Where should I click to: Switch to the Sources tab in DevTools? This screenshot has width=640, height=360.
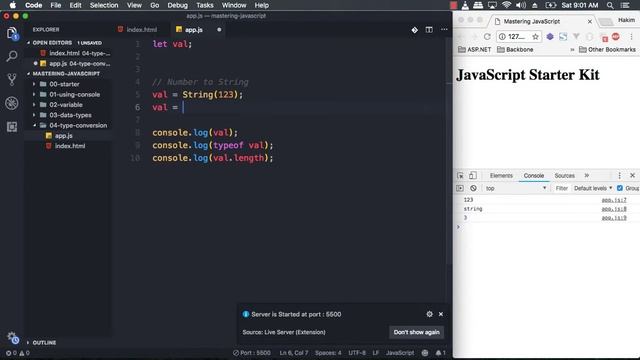564,176
